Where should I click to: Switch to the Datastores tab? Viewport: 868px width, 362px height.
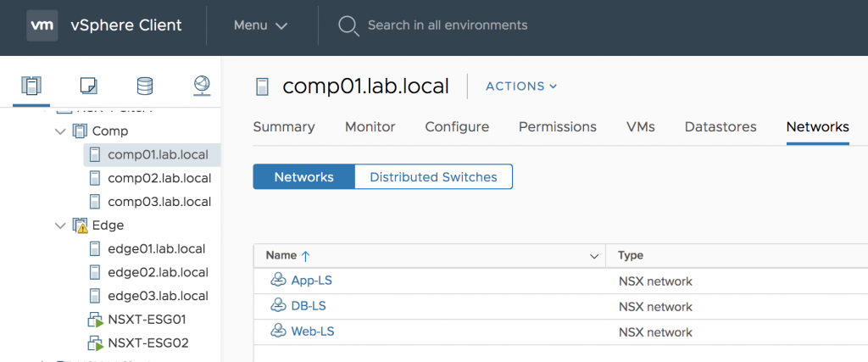[x=721, y=127]
